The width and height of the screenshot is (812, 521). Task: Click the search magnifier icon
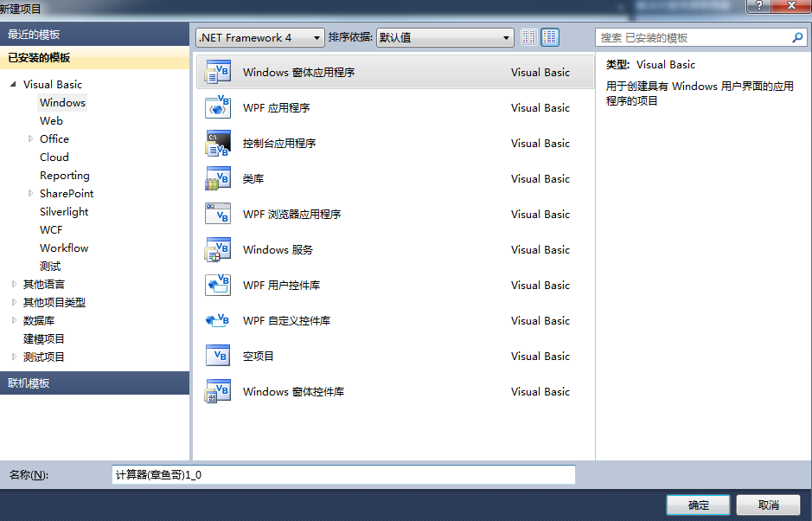click(797, 37)
